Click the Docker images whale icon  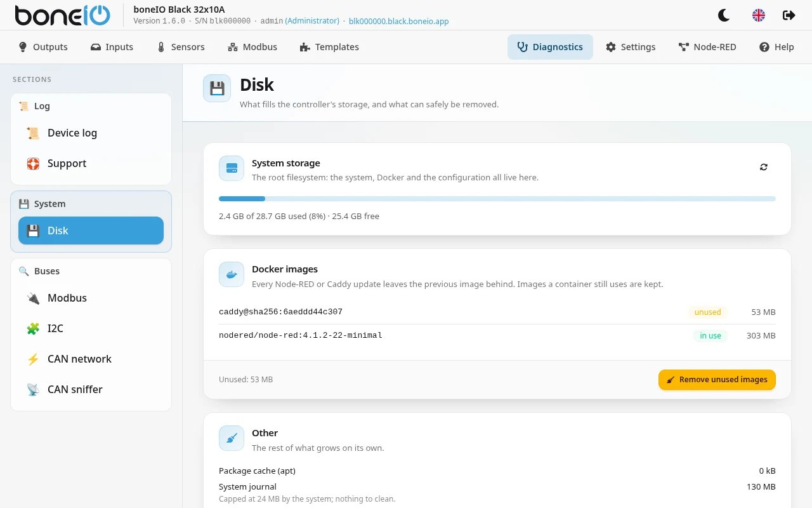point(232,274)
